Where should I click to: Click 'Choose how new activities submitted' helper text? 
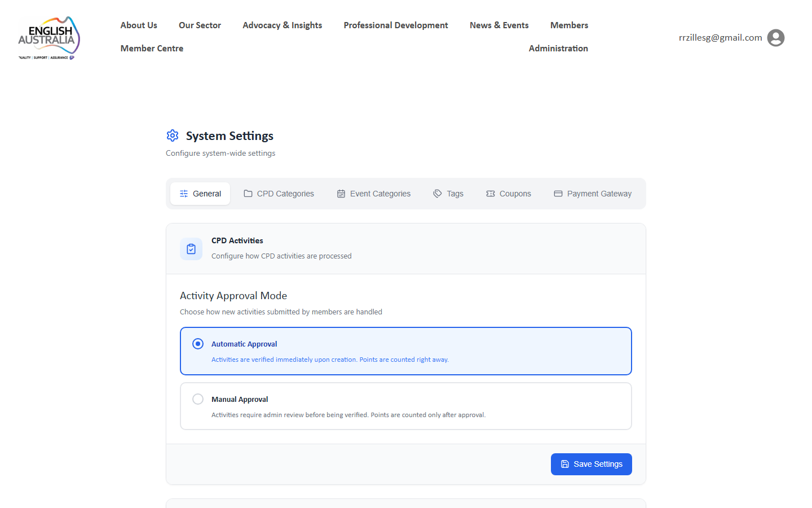click(281, 312)
